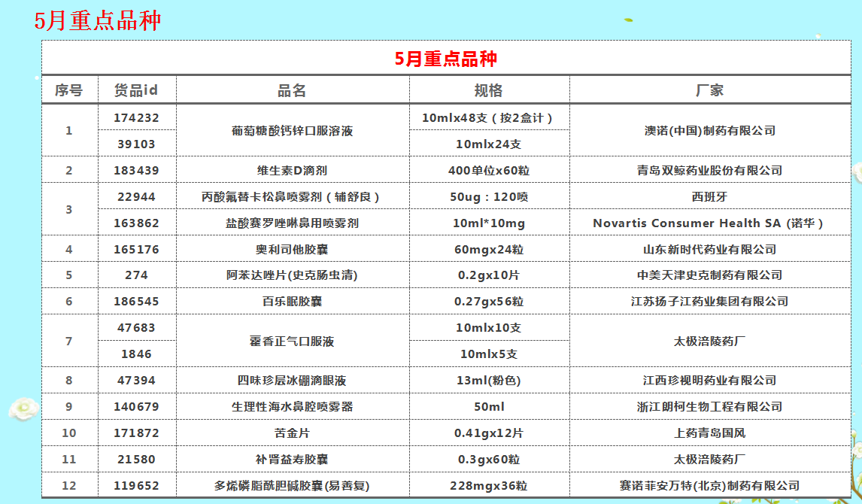Select manufacturer "江苏扬子江药业集团有限公司"
This screenshot has width=862, height=504.
point(710,301)
